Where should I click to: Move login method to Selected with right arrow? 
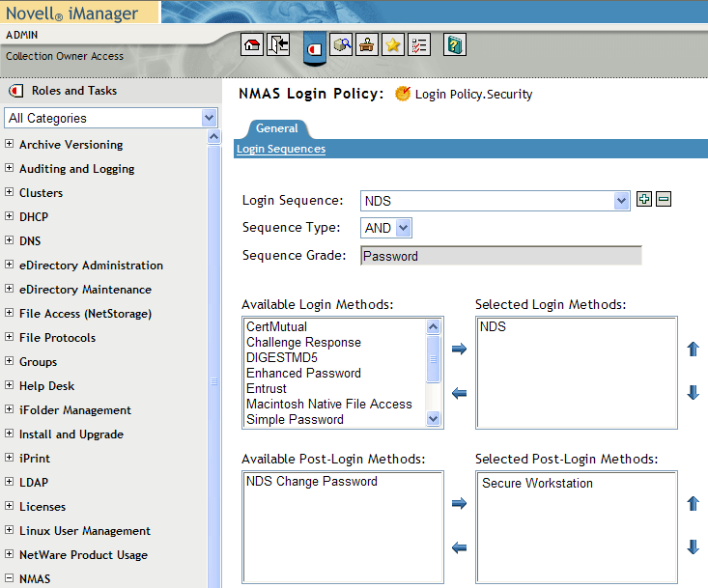459,349
